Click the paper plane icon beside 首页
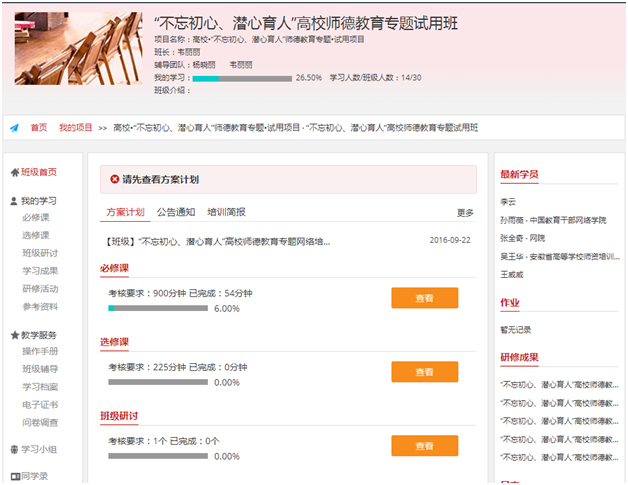 [x=15, y=128]
